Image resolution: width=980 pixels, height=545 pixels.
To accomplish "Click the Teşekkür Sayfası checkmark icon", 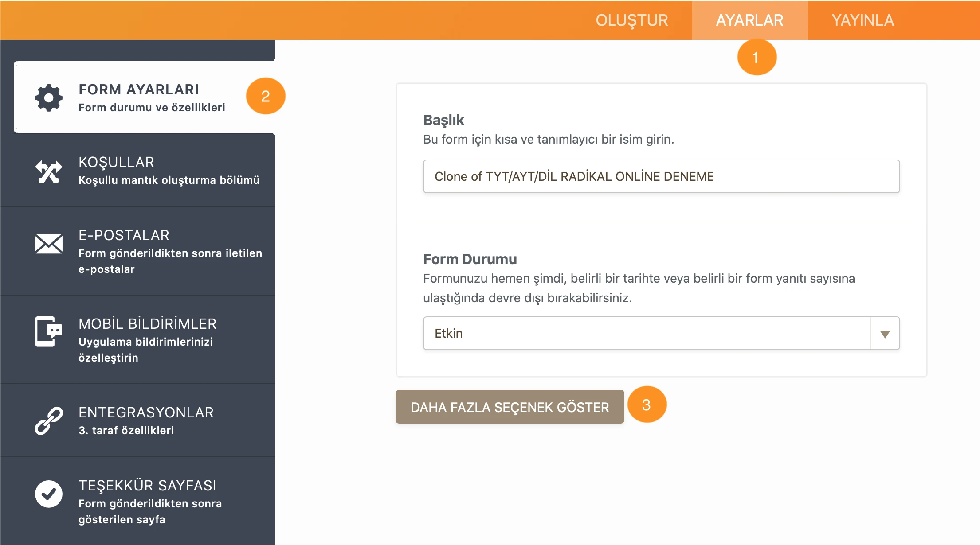I will (49, 494).
